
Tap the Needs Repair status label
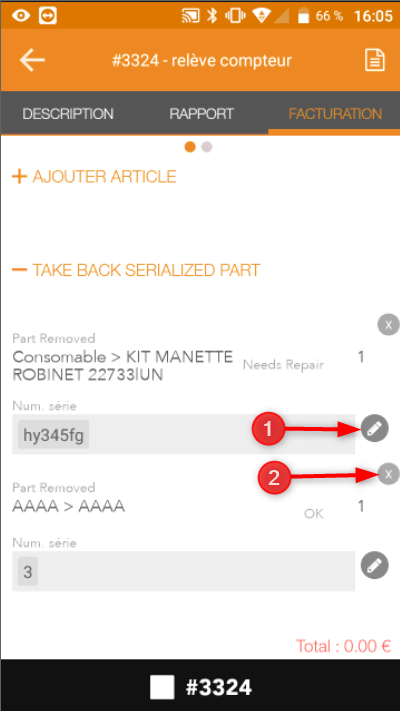[283, 365]
